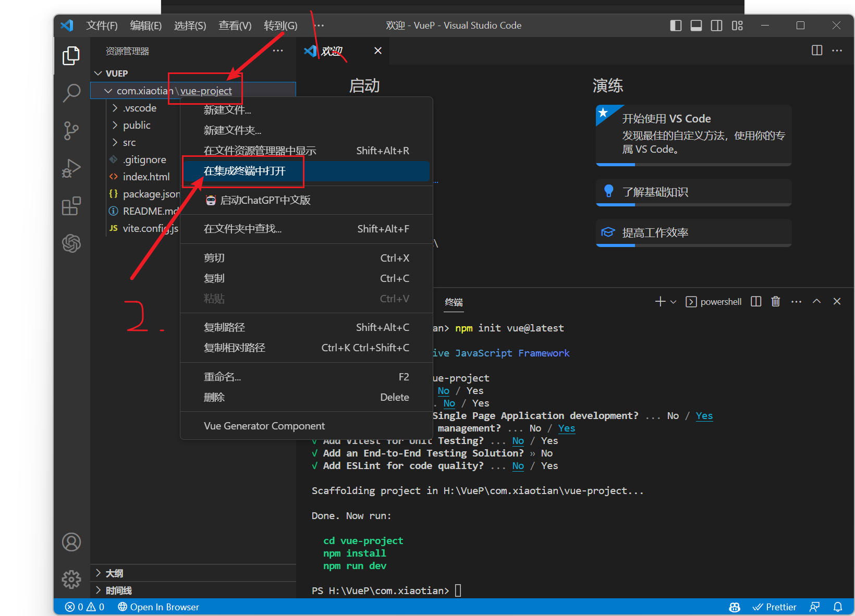Choose 复制路径 in context menu

pyautogui.click(x=307, y=327)
